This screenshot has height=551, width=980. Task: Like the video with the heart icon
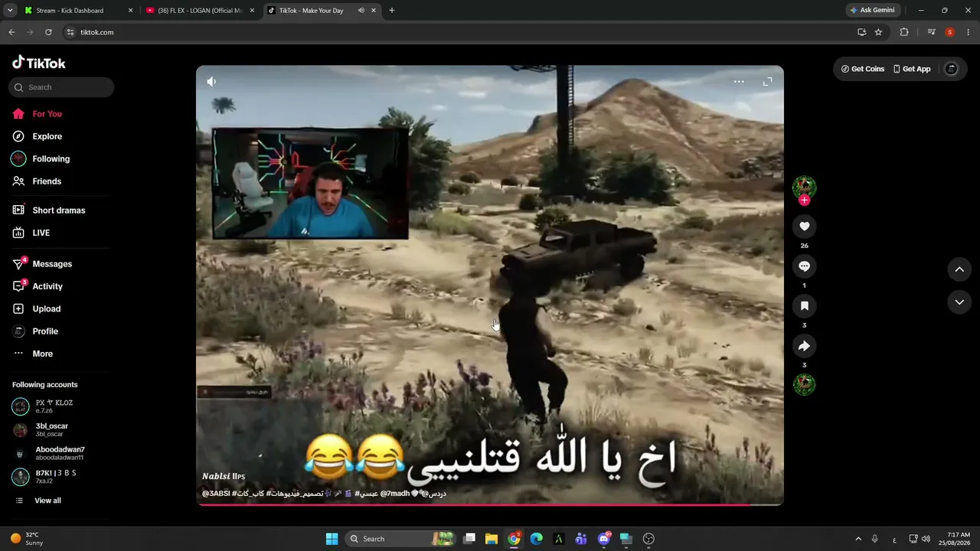[804, 227]
